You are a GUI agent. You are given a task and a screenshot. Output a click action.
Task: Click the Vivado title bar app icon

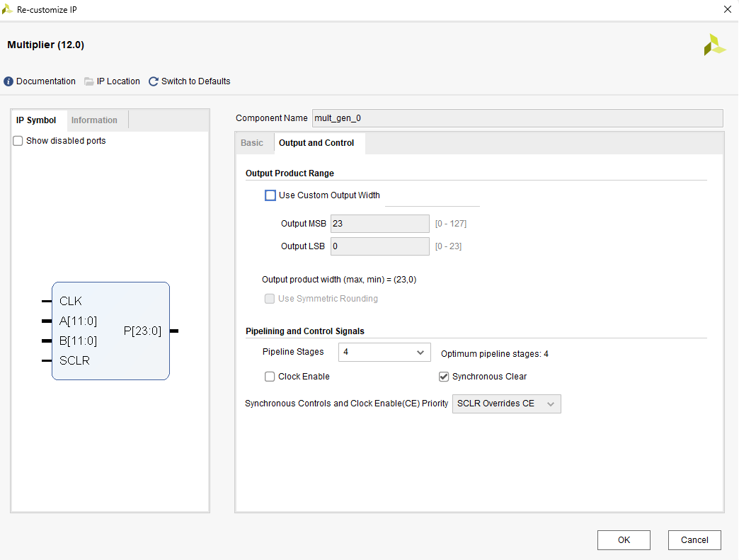point(7,9)
